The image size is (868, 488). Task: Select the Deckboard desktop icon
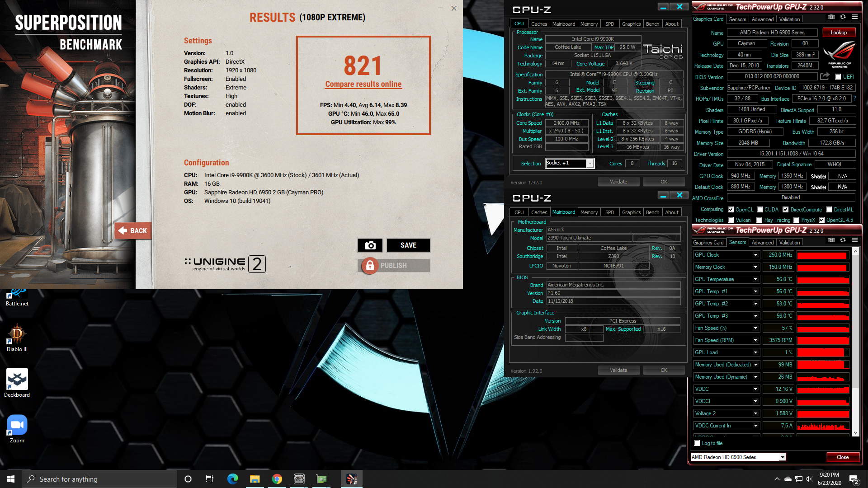[x=17, y=383]
